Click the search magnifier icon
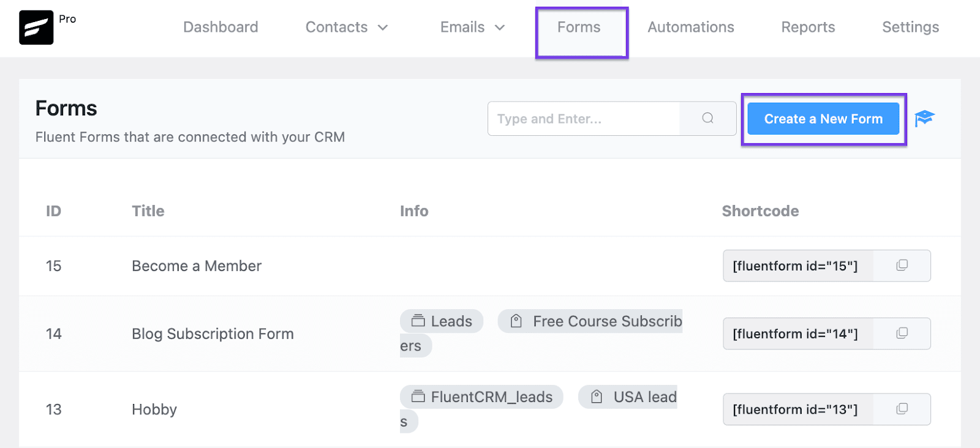Viewport: 980px width, 448px height. (x=707, y=118)
